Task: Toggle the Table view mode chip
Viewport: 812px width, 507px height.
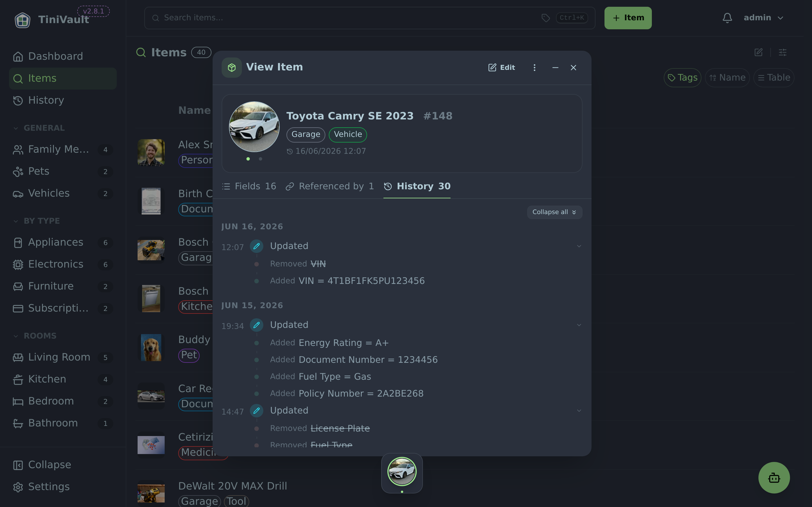Action: click(774, 78)
